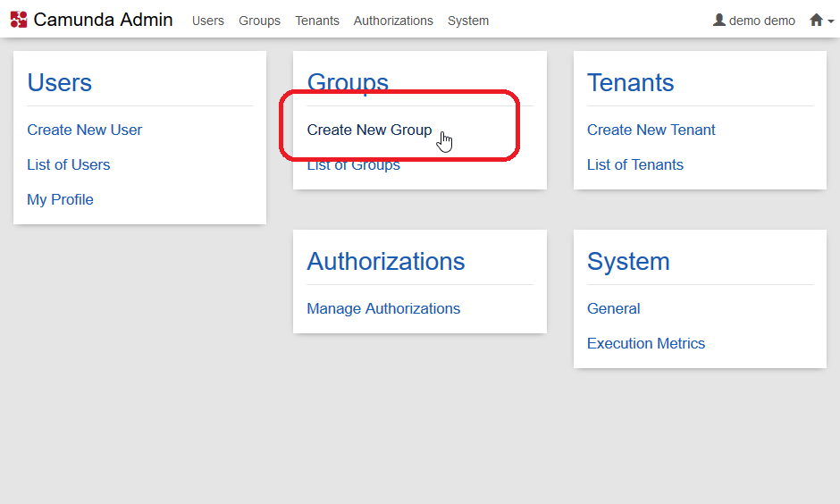Viewport: 840px width, 504px height.
Task: Open the List of Tenants link
Action: click(634, 164)
